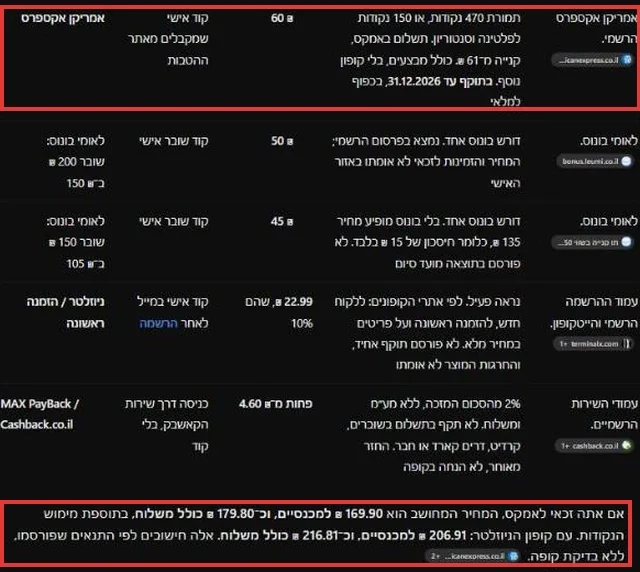Click the bold '206.91 ₪ למכנסיים' in the summary
This screenshot has width=640, height=572.
(x=413, y=535)
